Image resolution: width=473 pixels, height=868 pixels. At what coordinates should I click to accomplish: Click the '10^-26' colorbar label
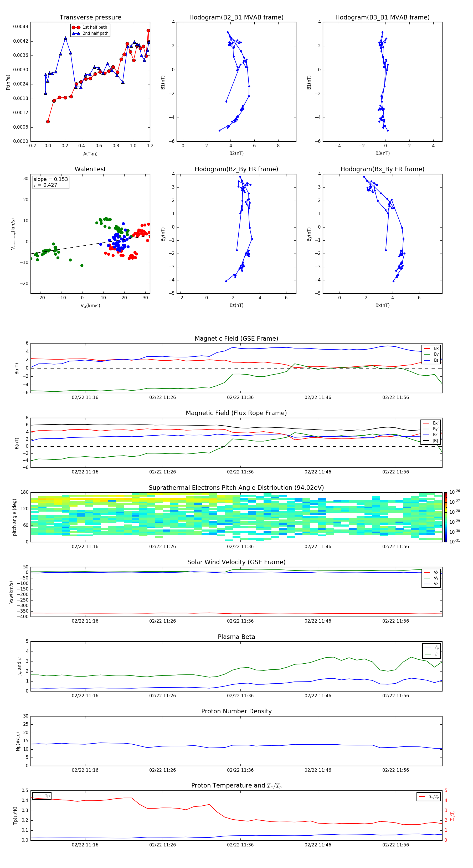click(x=455, y=492)
